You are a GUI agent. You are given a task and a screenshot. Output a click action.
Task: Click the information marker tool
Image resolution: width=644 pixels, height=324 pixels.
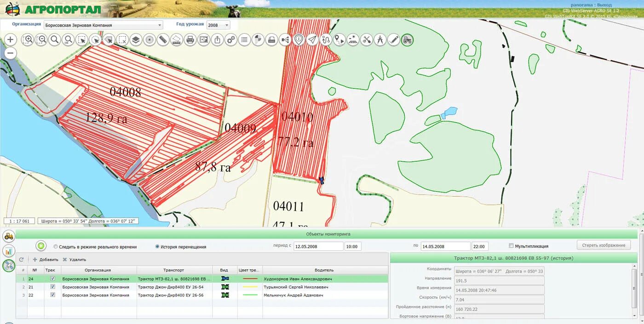click(x=299, y=40)
